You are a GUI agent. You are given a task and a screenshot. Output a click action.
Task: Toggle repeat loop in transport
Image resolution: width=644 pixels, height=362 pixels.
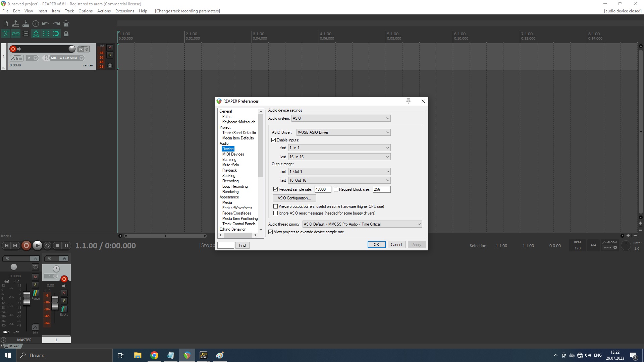pos(47,246)
